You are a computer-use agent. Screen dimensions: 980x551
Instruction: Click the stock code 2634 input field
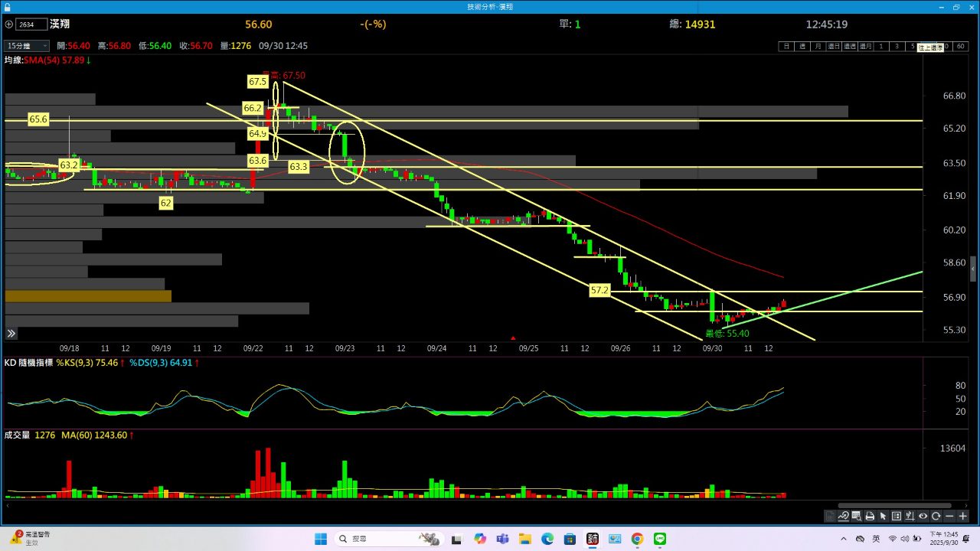click(x=31, y=24)
